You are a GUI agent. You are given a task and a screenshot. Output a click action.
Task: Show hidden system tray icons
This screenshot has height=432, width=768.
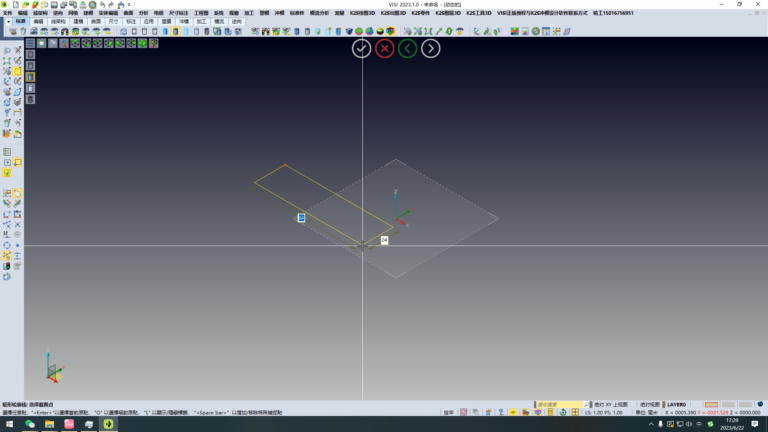(x=651, y=424)
